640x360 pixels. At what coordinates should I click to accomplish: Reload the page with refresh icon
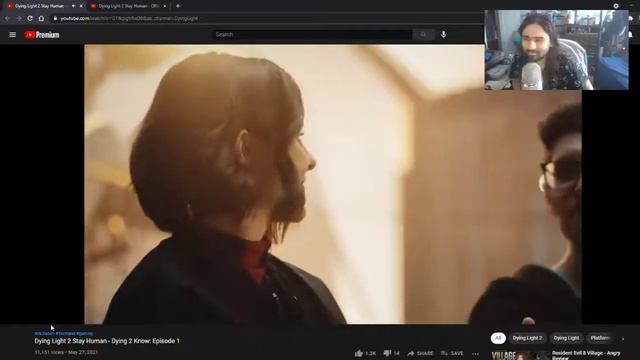point(30,18)
